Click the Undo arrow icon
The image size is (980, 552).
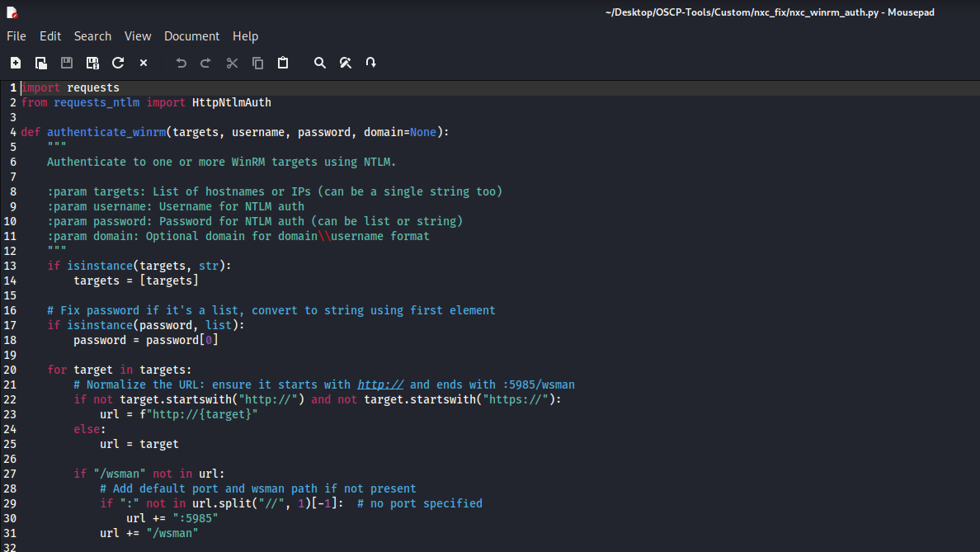(x=181, y=63)
